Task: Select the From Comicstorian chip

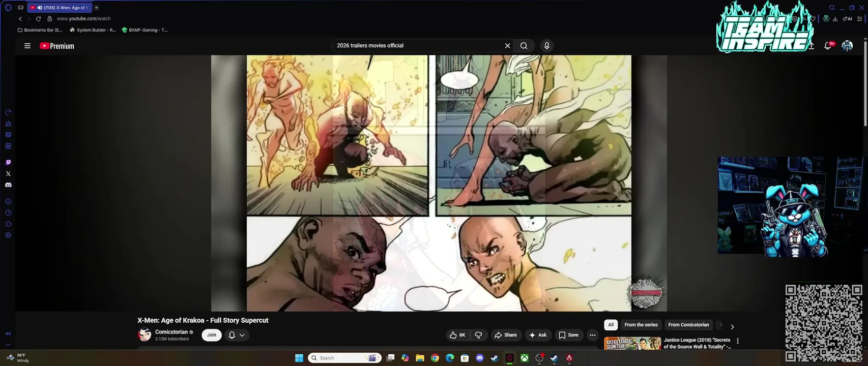Action: point(688,325)
